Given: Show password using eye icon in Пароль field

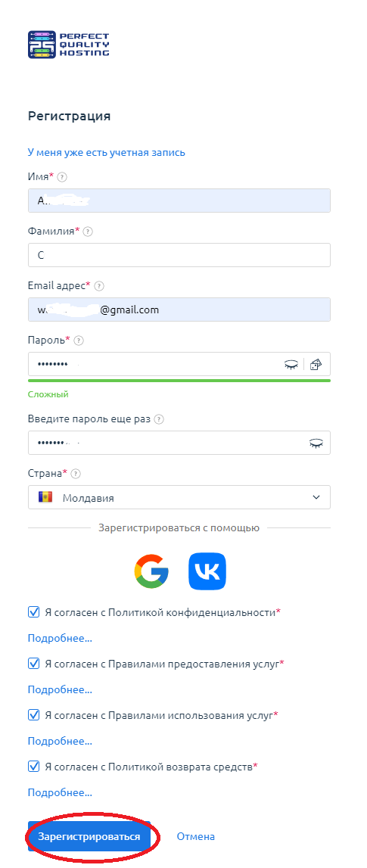Looking at the screenshot, I should point(291,364).
